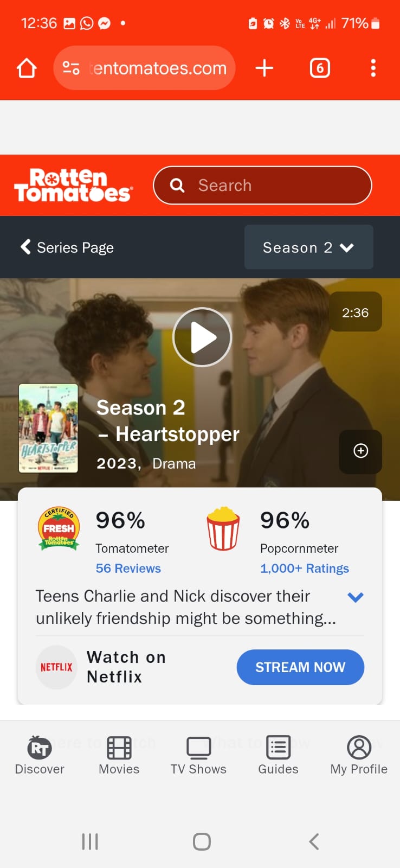Open the Season 2 dropdown

[x=308, y=247]
